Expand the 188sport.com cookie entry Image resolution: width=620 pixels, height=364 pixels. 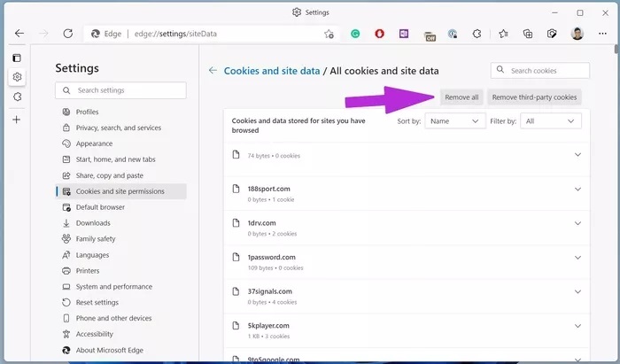tap(577, 189)
